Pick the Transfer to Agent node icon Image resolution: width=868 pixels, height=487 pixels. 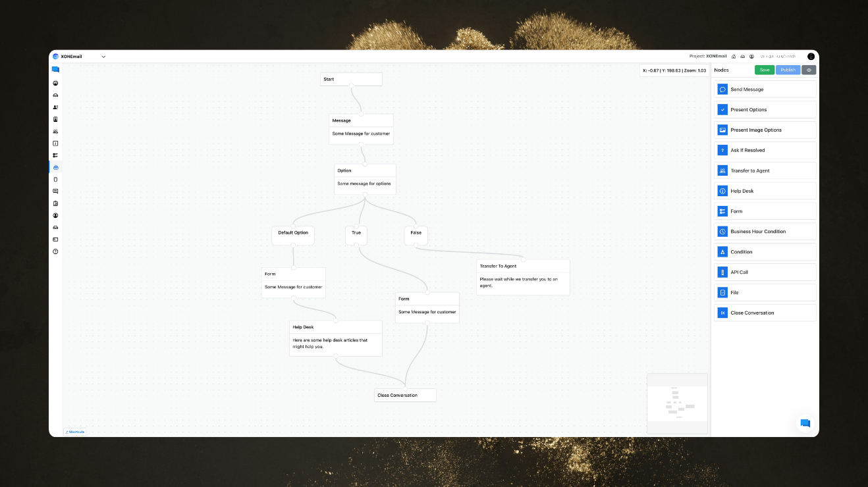[x=722, y=171]
